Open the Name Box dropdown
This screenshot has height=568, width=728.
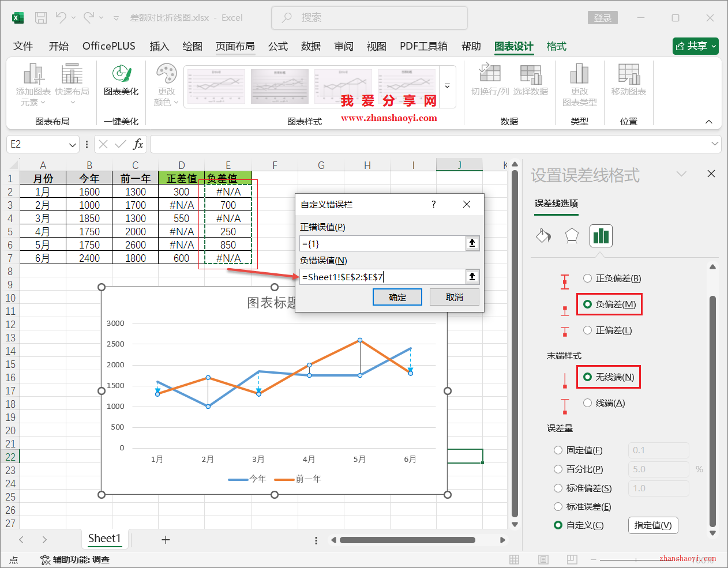click(72, 144)
